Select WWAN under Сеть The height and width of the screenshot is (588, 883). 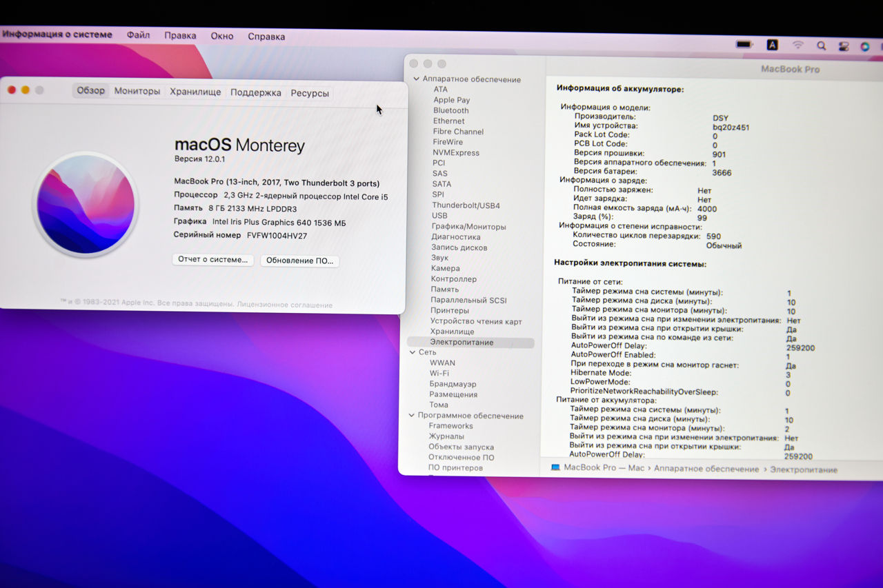pyautogui.click(x=443, y=363)
